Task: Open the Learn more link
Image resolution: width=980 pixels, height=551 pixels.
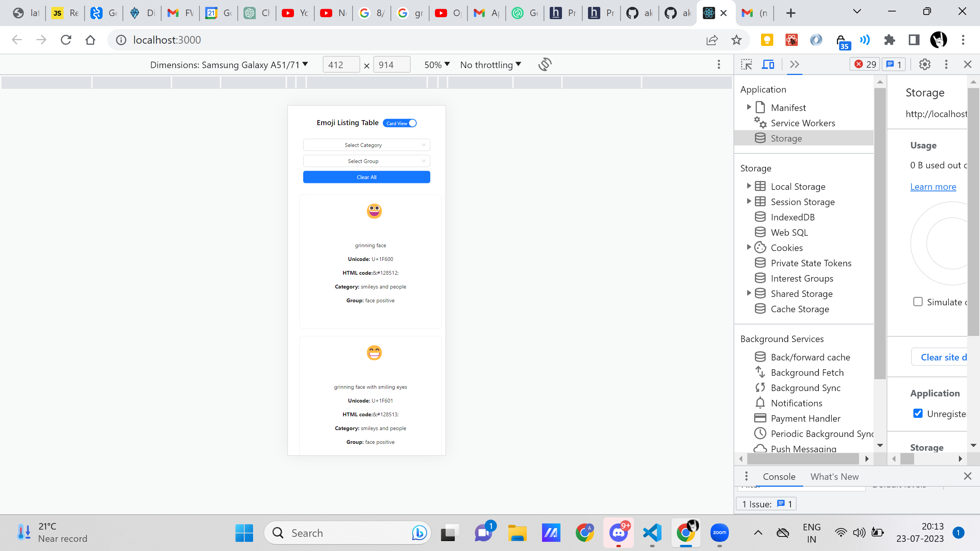Action: [x=933, y=187]
